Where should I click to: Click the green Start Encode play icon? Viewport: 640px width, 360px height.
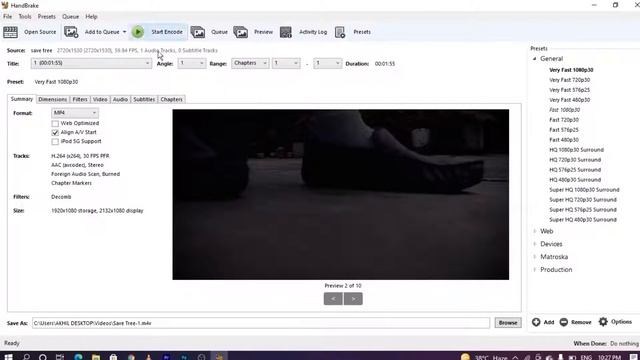138,32
